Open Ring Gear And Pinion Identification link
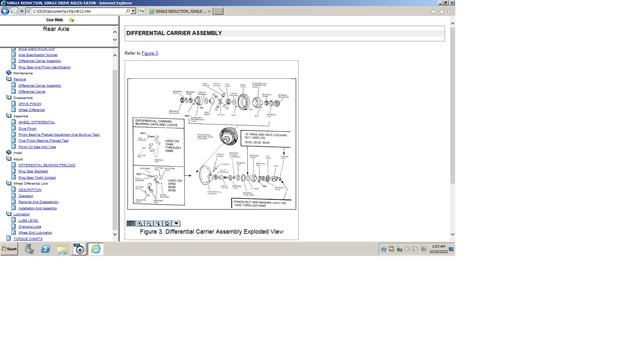The height and width of the screenshot is (360, 640). [44, 67]
